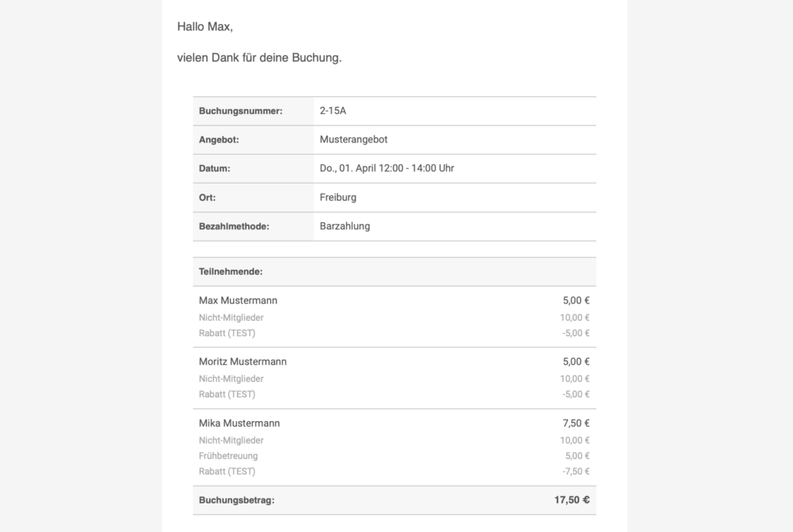Click the Angebot label
The width and height of the screenshot is (793, 532).
(x=218, y=139)
